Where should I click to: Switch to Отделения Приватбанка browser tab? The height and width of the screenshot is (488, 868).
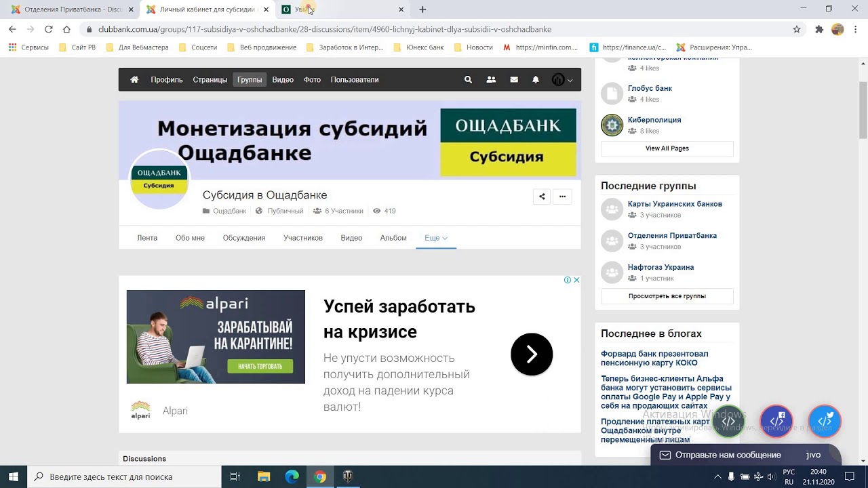73,9
